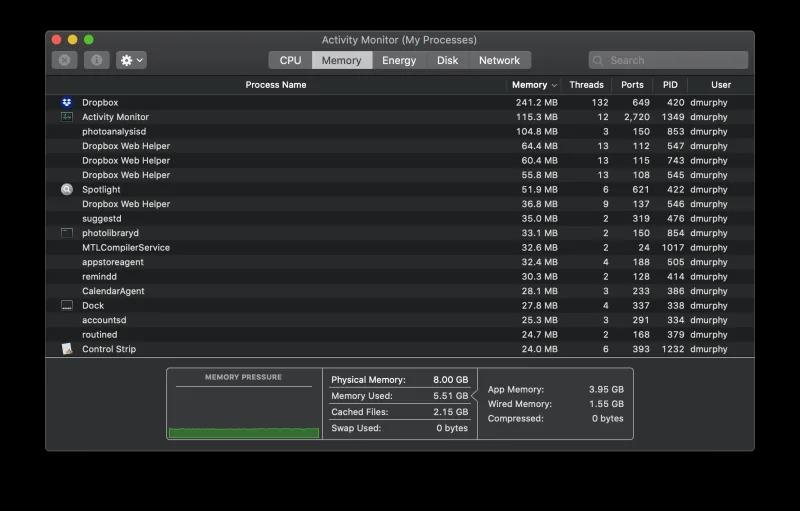This screenshot has height=511, width=800.
Task: Sort list by Process Name header
Action: point(276,85)
